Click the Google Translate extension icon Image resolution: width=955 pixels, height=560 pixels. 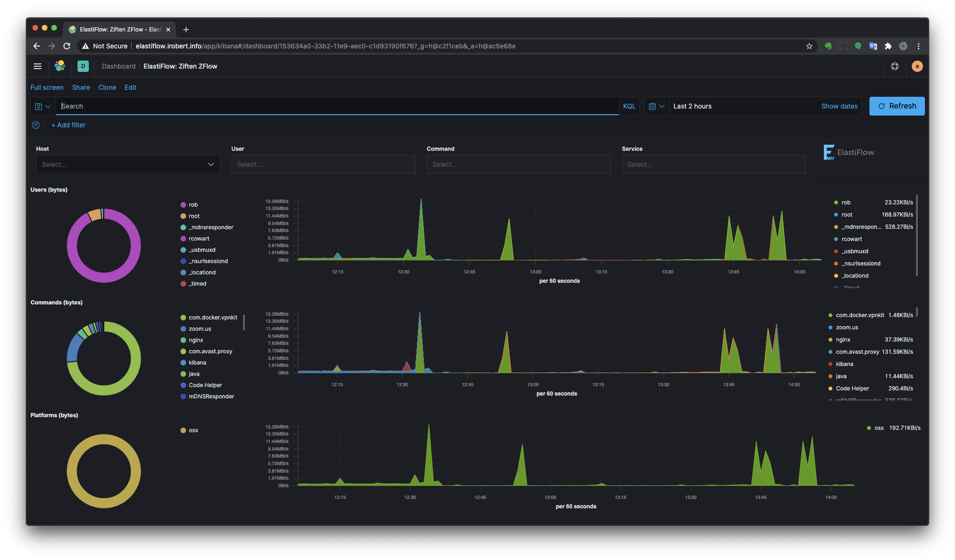click(x=873, y=46)
